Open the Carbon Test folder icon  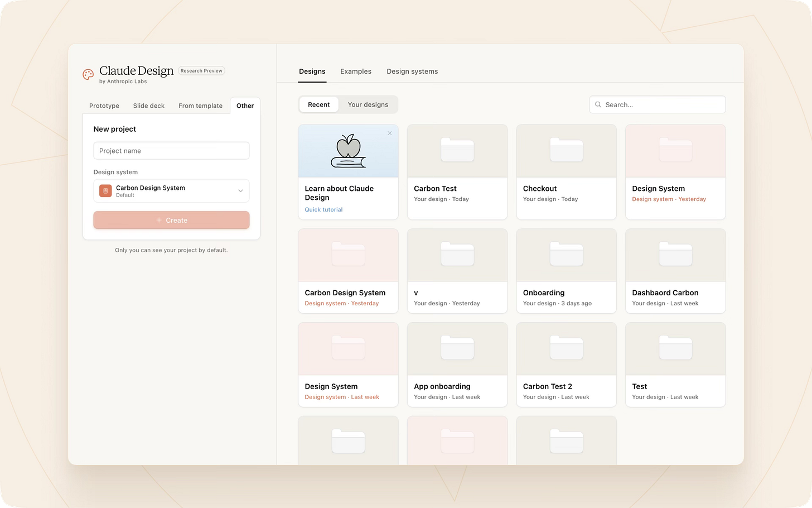tap(457, 150)
